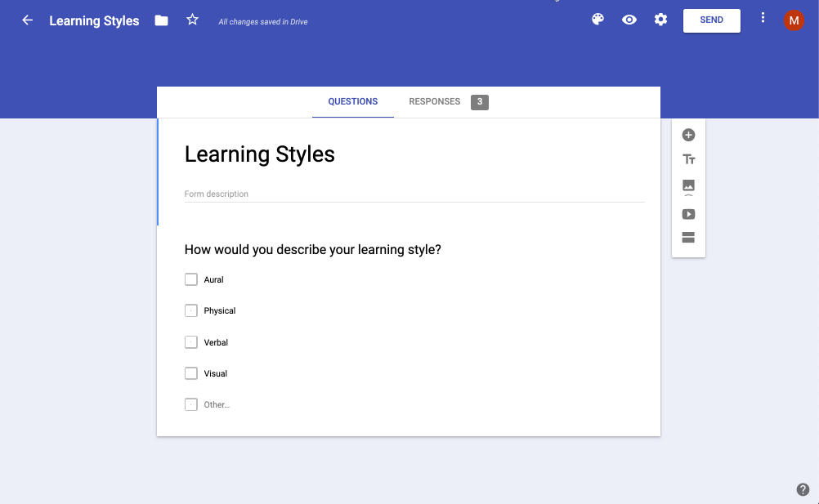Open the color palette customization
This screenshot has width=819, height=504.
597,20
